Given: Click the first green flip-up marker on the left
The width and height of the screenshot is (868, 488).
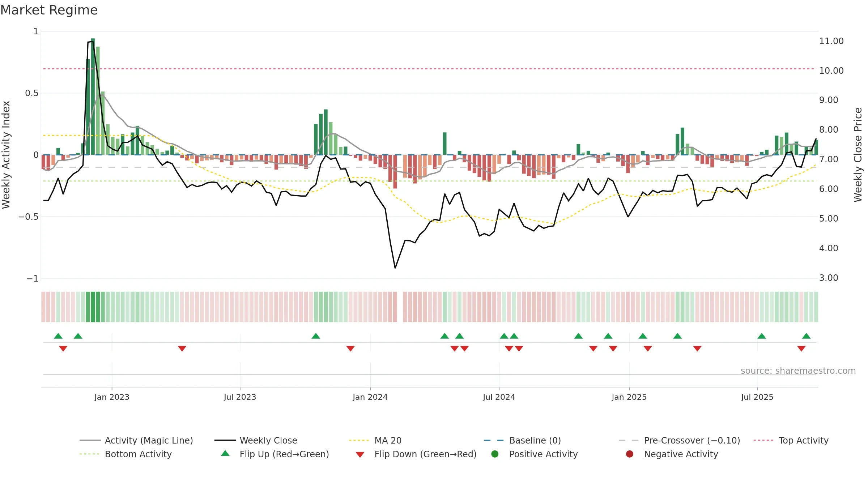Looking at the screenshot, I should [58, 336].
